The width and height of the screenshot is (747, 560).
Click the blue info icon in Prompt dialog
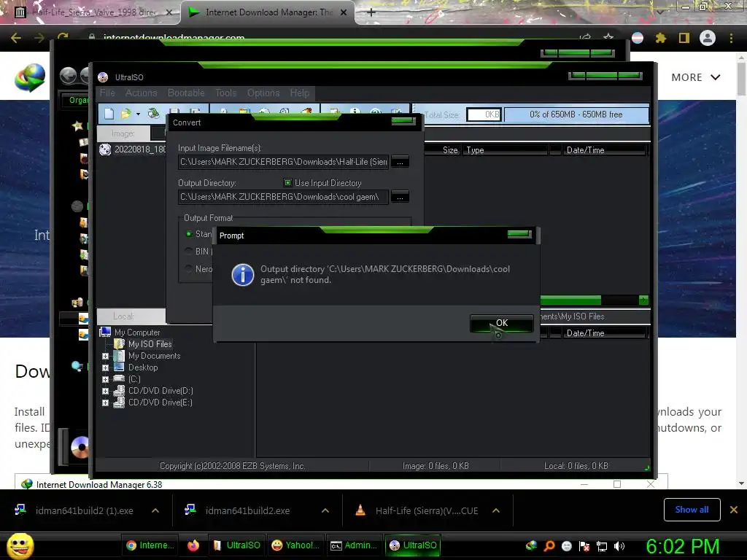242,275
